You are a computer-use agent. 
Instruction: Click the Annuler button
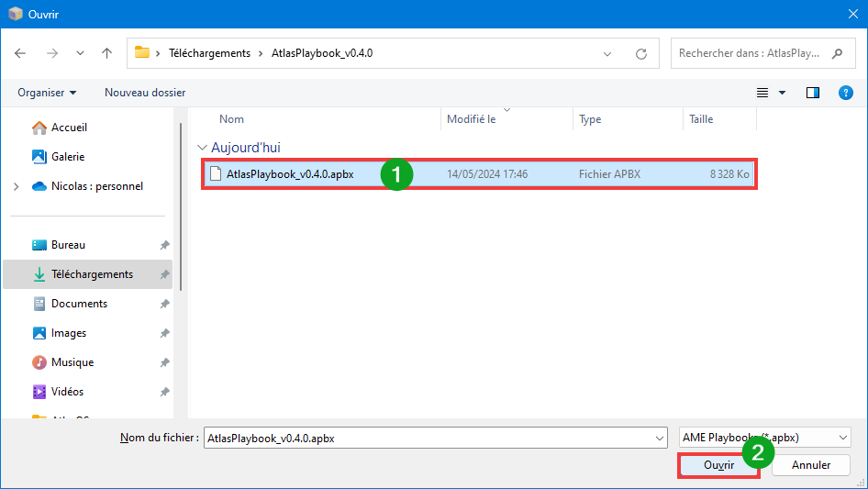(811, 465)
